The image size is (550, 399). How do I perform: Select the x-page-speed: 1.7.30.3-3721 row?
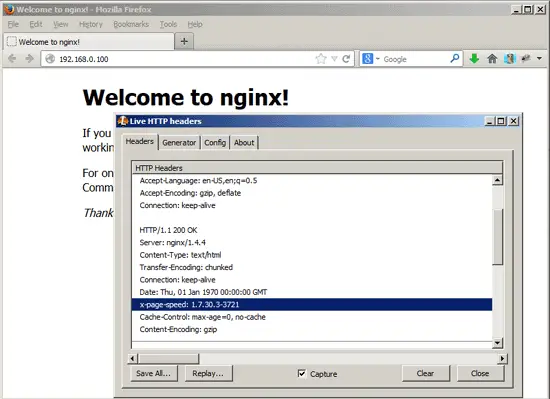(x=312, y=304)
